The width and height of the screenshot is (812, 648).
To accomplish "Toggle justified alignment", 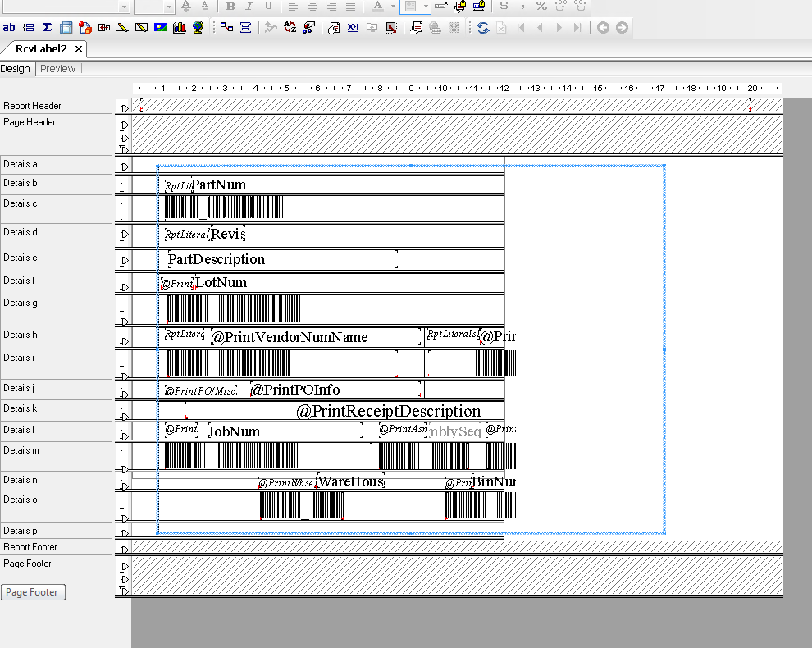I will [350, 7].
